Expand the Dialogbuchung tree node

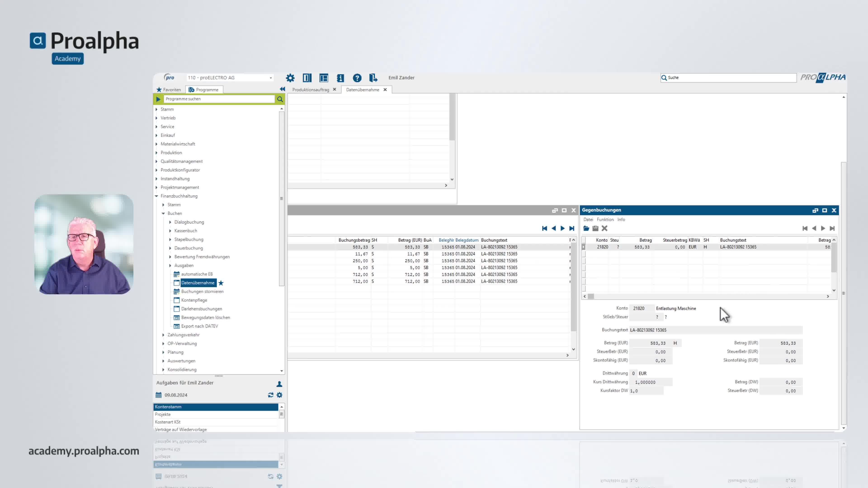pyautogui.click(x=170, y=222)
